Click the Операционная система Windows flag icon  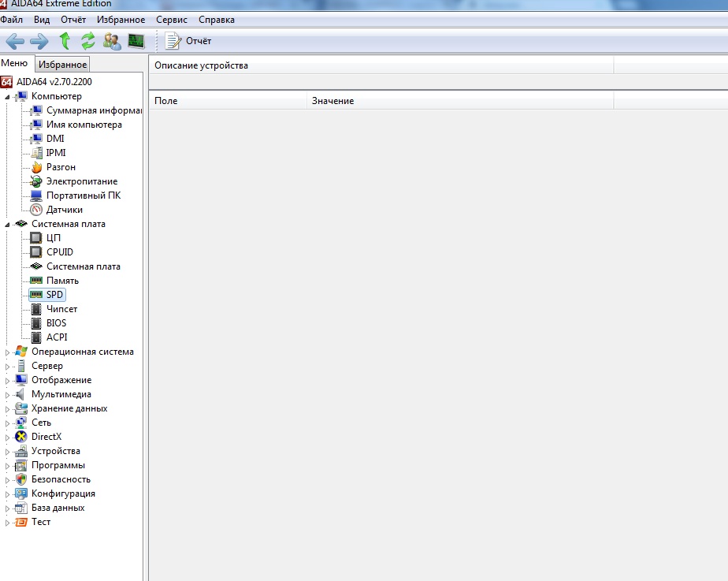(x=21, y=352)
